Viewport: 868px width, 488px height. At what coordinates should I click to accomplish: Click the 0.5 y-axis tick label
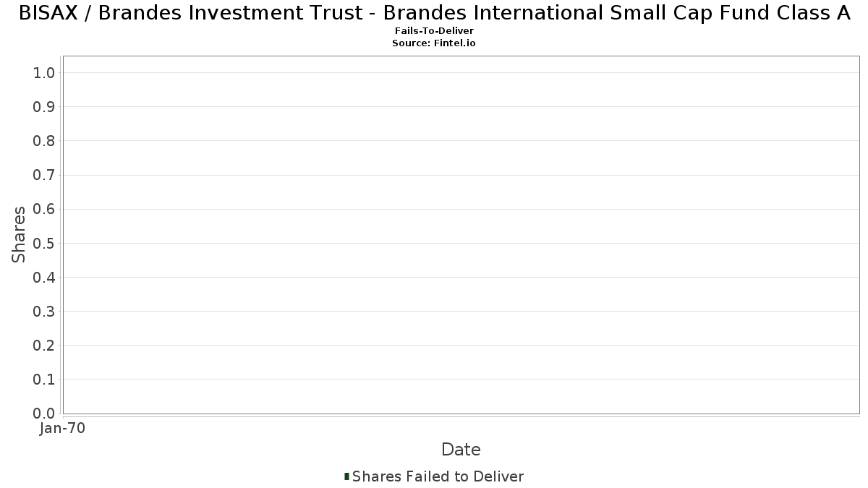click(x=44, y=244)
